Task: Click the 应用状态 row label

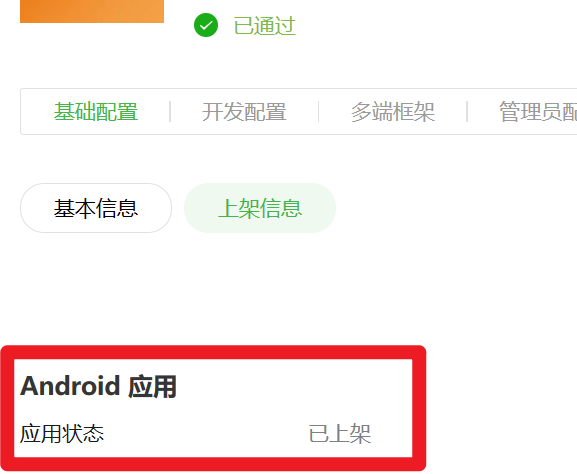Action: (x=62, y=434)
